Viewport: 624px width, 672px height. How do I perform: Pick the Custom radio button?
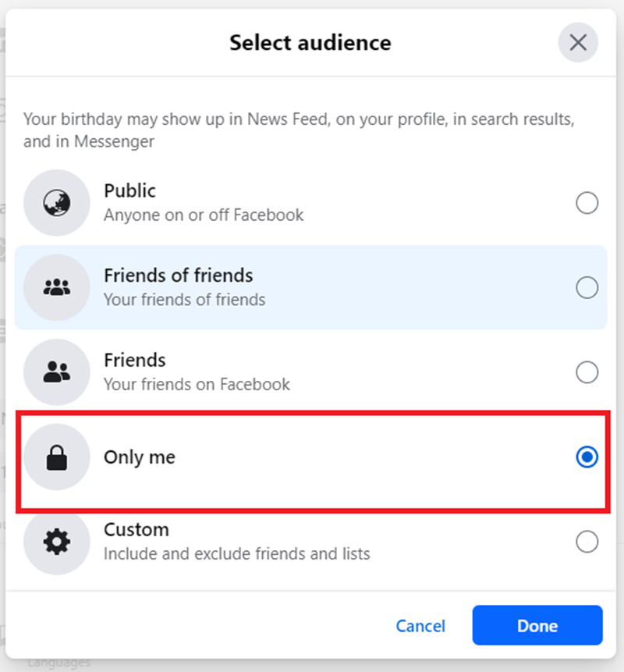coord(587,542)
